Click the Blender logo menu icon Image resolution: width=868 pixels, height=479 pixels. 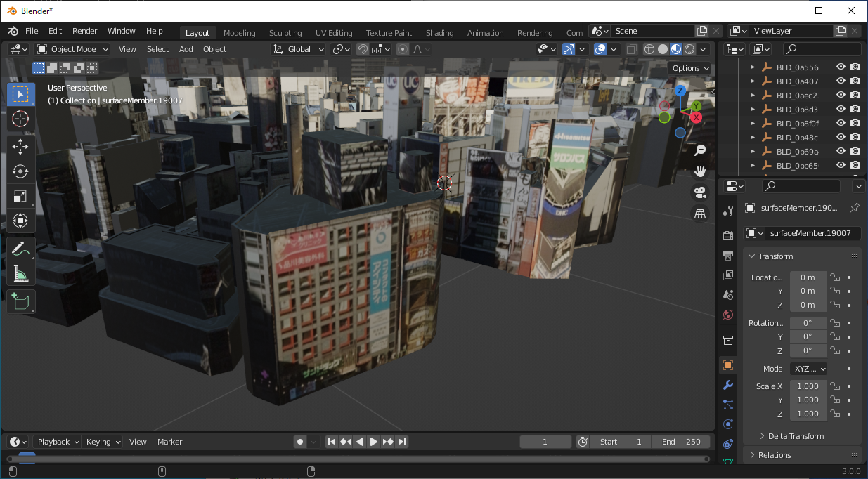[x=13, y=31]
